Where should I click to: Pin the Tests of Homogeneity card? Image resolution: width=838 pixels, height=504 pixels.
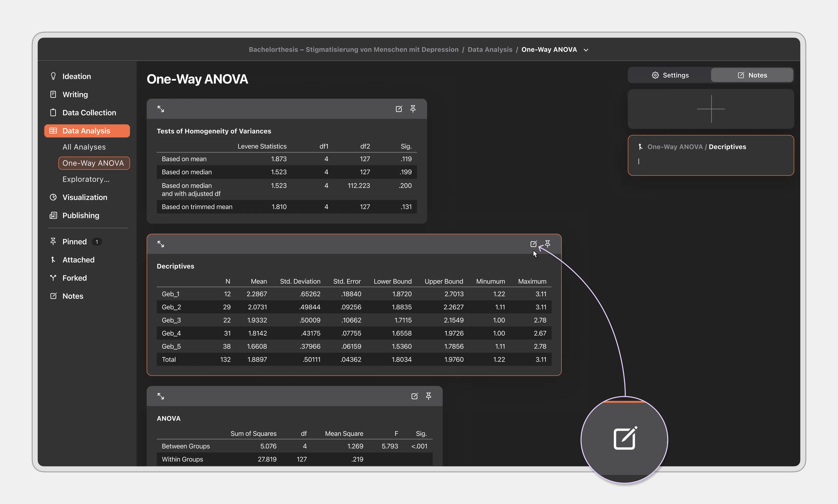(x=413, y=109)
